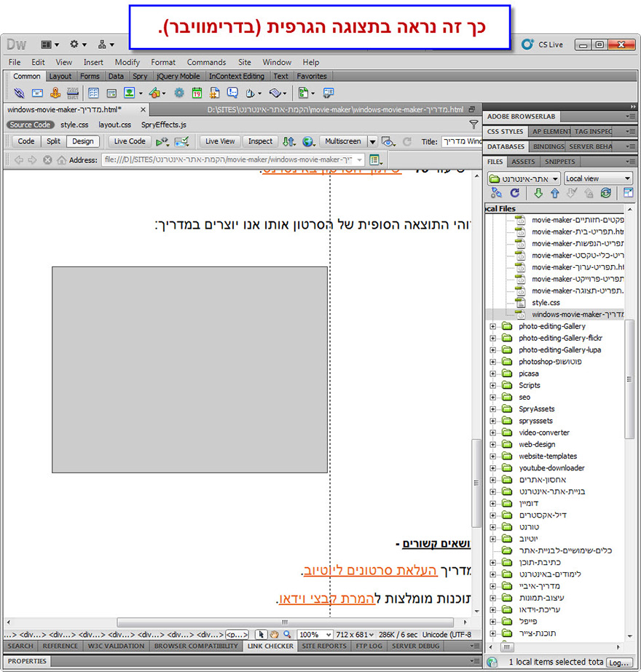Expand Files panel to show both sites
The width and height of the screenshot is (641, 672).
coord(628,193)
